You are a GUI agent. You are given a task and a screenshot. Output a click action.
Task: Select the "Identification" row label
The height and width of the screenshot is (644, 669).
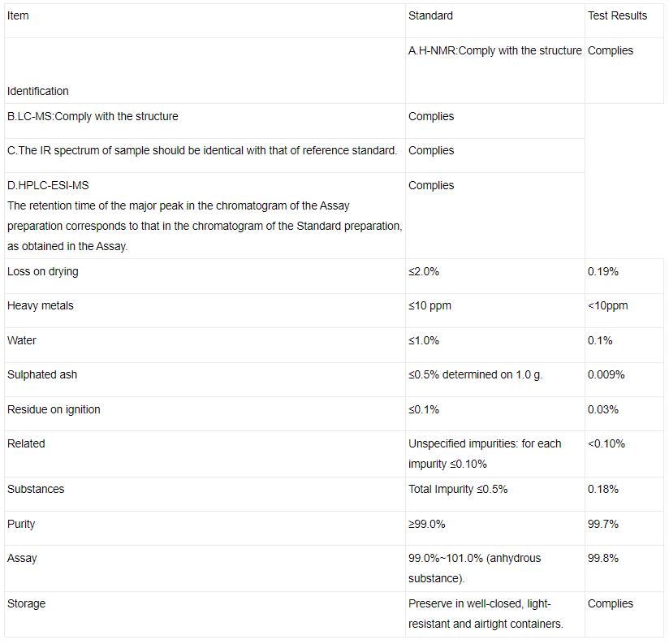(x=38, y=91)
